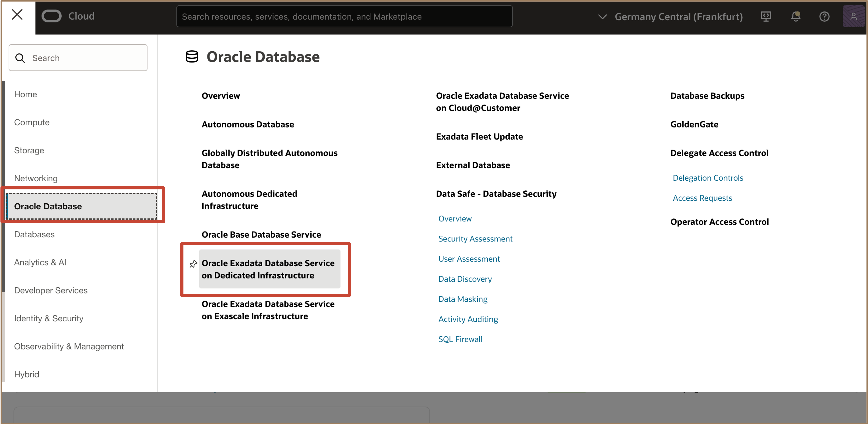Open Cloud Shell from the top bar
Screen dimensions: 868x425
766,16
